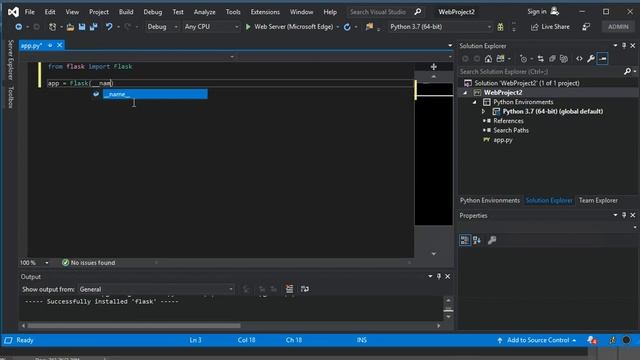Expand Python 3.7 (64-bit) global default node
Image resolution: width=640 pixels, height=360 pixels.
484,111
